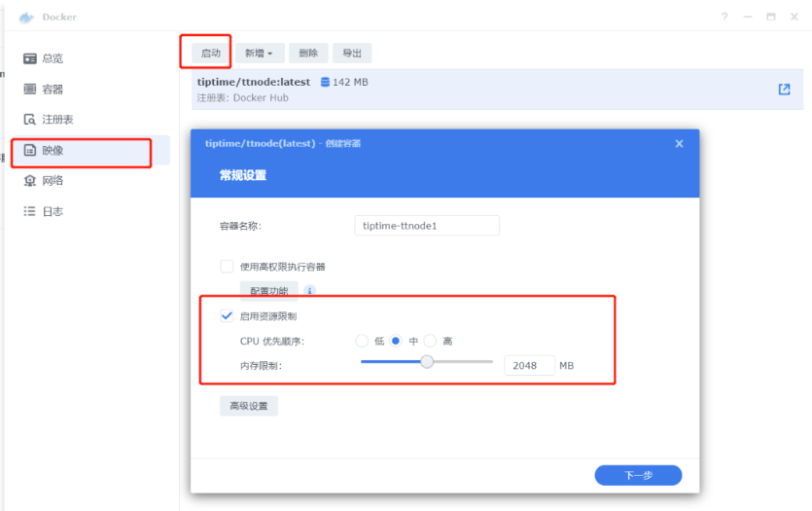Viewport: 812px width, 511px height.
Task: Click the 容器名称 name input field
Action: pos(427,226)
